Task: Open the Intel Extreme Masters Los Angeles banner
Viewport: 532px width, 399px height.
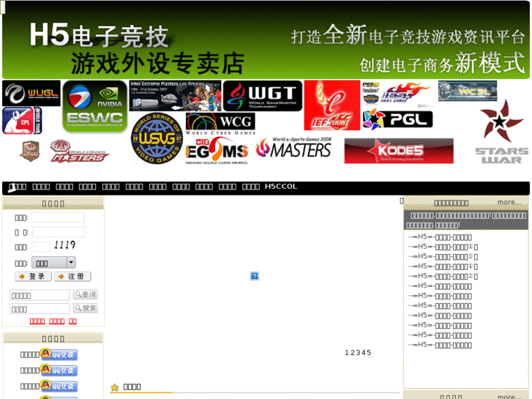Action: [x=175, y=96]
